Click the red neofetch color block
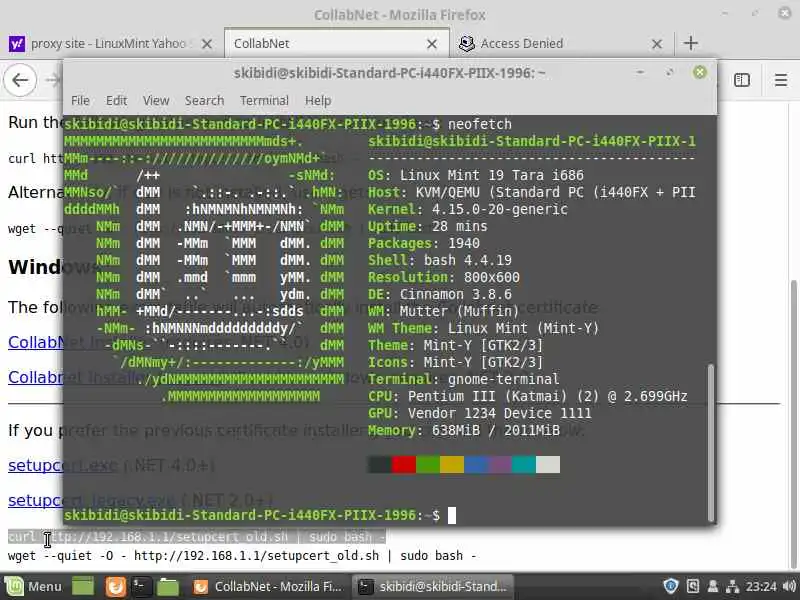Image resolution: width=800 pixels, height=600 pixels. [404, 465]
